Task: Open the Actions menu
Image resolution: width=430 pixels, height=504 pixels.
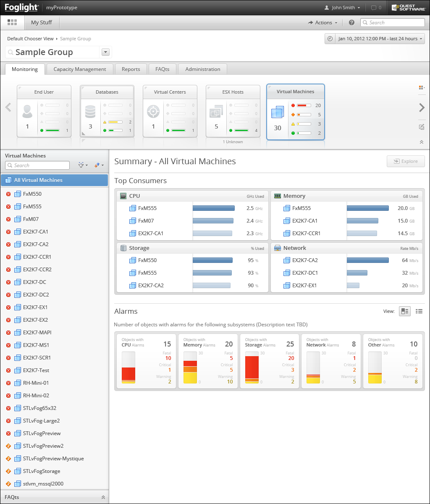Action: pyautogui.click(x=322, y=23)
